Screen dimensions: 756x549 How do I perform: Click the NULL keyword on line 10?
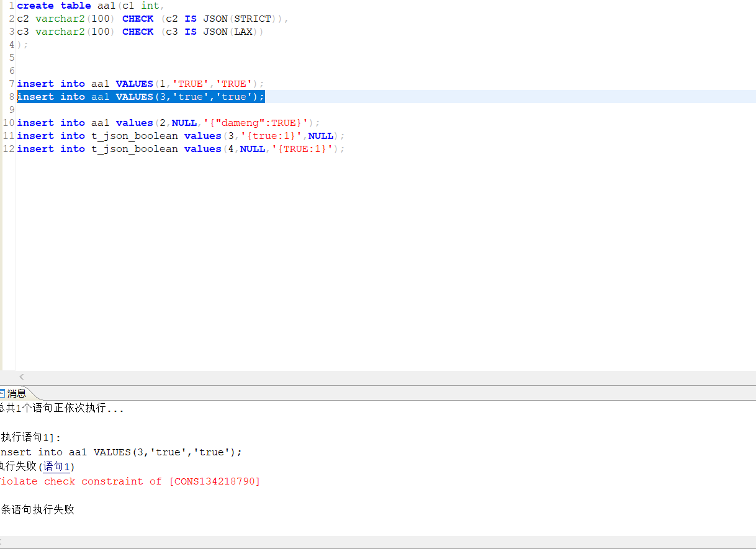click(184, 122)
